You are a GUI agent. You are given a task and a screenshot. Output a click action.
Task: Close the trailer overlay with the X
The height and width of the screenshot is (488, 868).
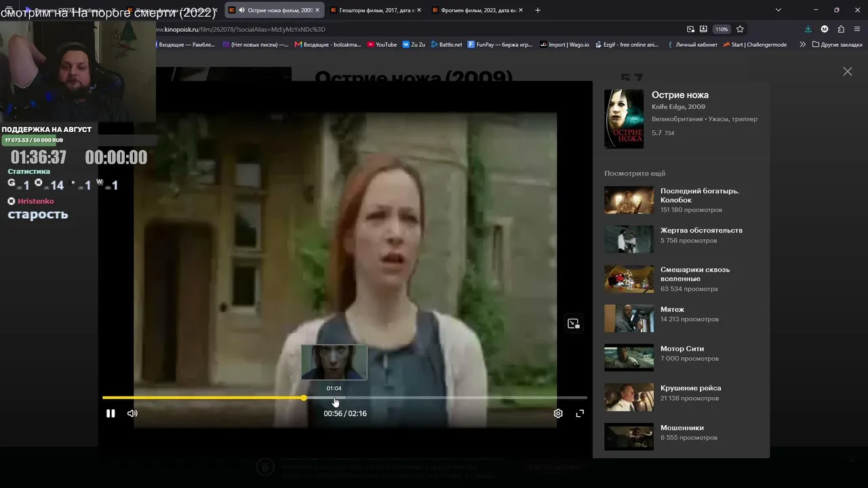pyautogui.click(x=848, y=71)
